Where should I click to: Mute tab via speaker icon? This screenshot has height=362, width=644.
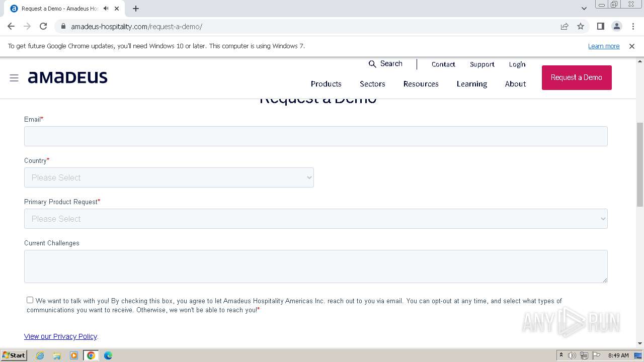coord(106,9)
